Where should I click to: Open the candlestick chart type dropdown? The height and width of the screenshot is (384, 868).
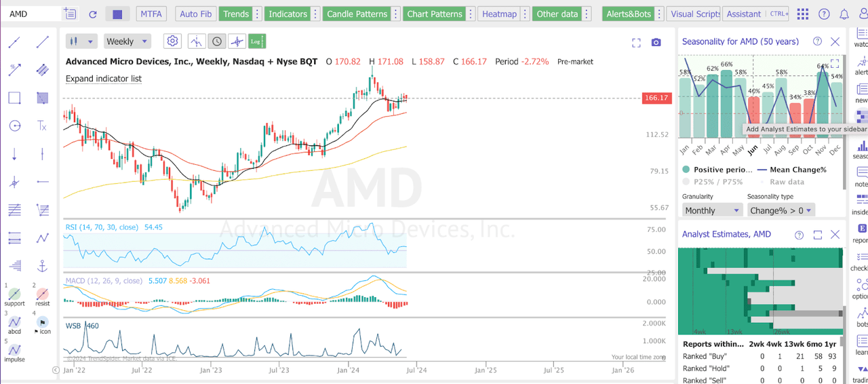pyautogui.click(x=81, y=41)
